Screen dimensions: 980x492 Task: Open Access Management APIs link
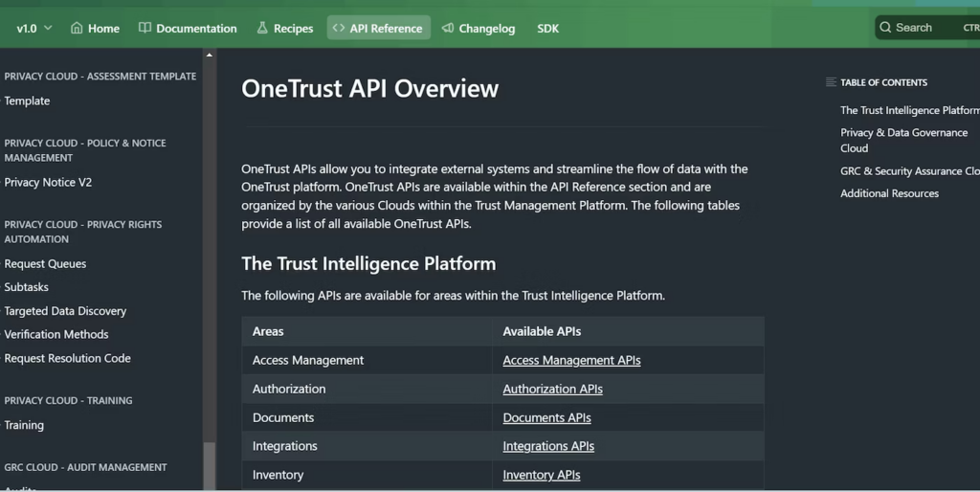pyautogui.click(x=571, y=361)
